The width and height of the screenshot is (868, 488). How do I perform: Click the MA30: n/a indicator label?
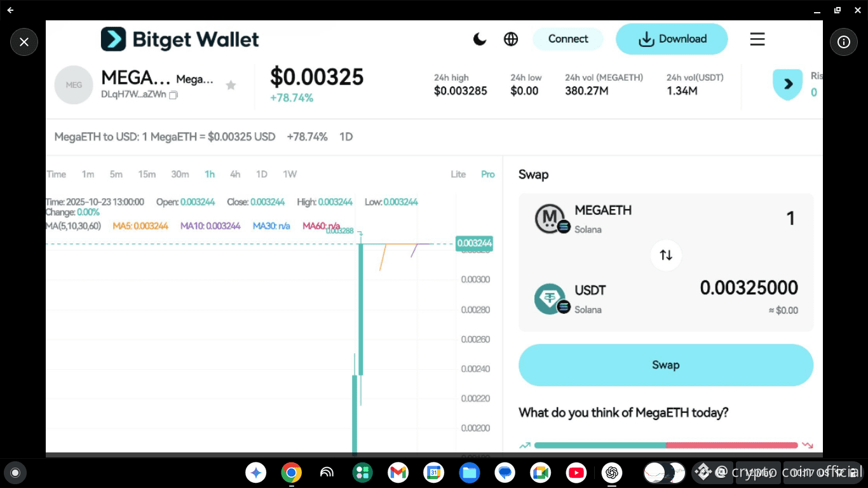[271, 226]
